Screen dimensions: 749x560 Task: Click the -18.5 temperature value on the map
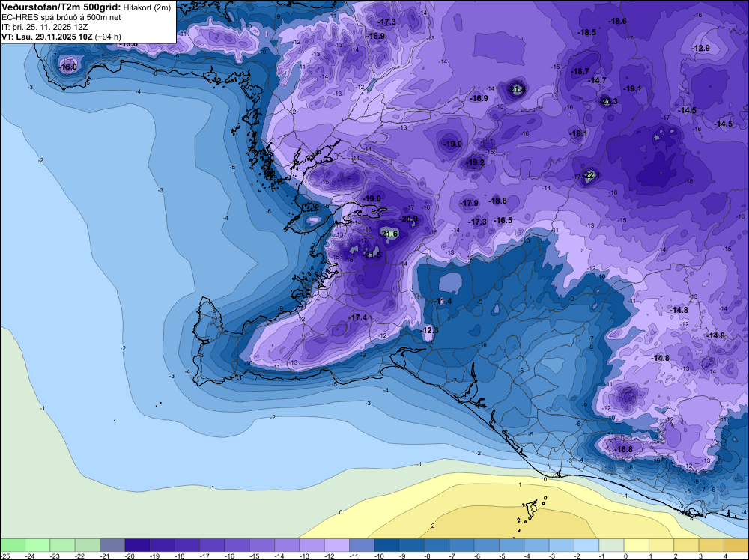(x=586, y=33)
